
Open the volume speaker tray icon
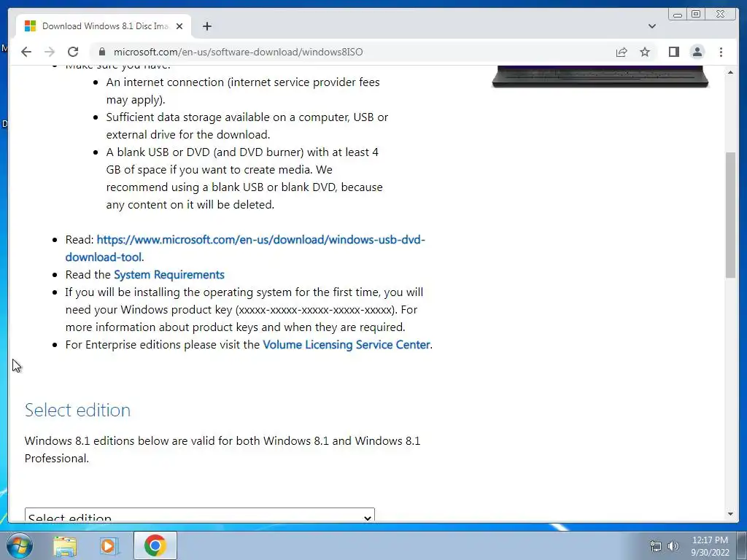(x=673, y=546)
